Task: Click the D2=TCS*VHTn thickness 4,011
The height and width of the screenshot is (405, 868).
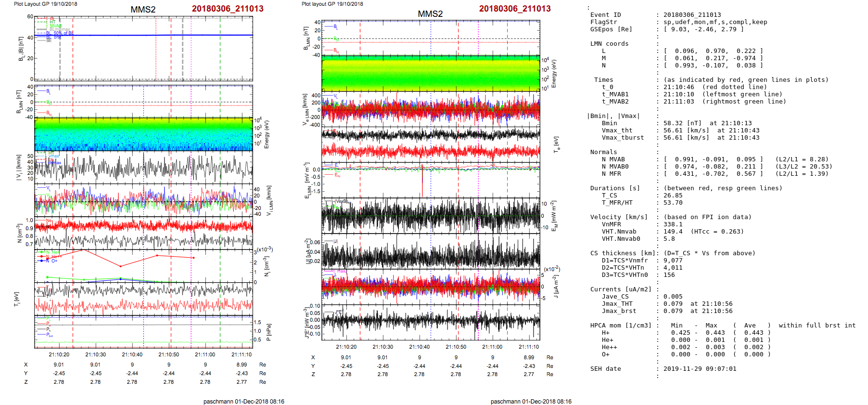Action: coord(673,268)
